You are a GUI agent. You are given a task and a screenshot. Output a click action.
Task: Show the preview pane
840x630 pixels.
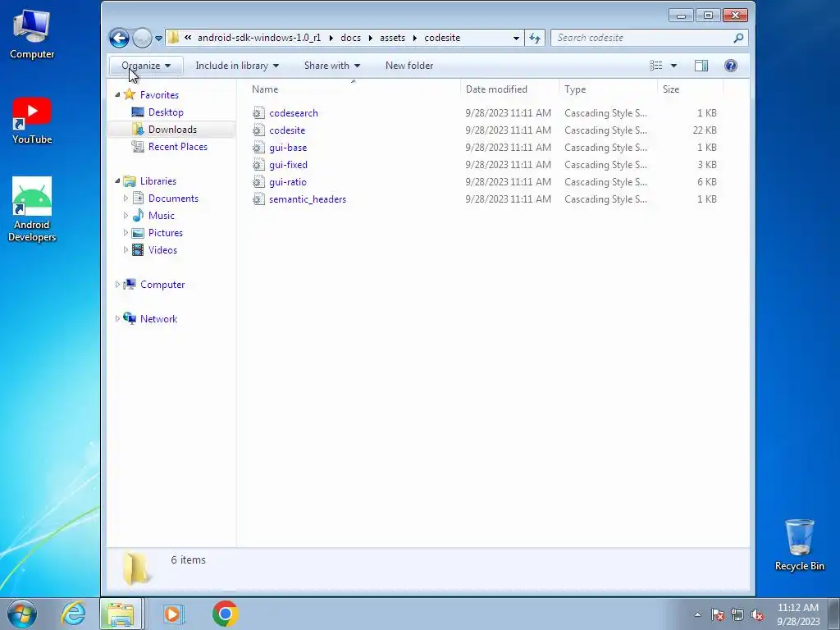coord(701,66)
